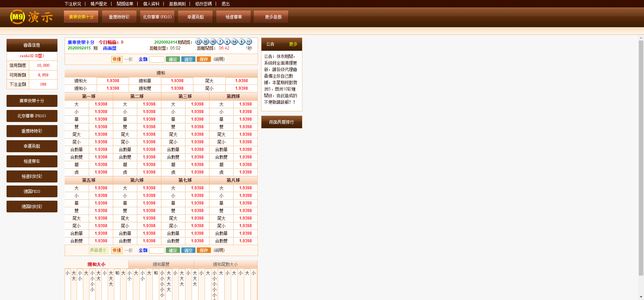Screen dimensions: 644x300
Task: Click the page scrollbar down arrow
Action: (x=641, y=297)
